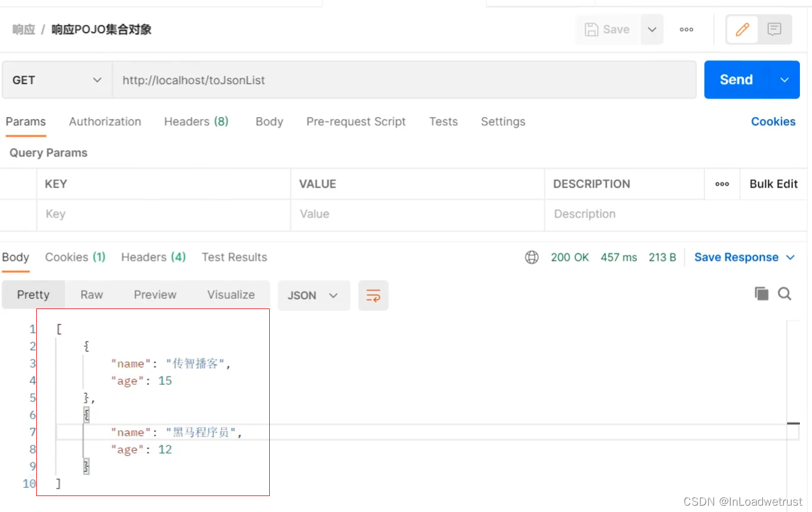This screenshot has height=512, width=812.
Task: Click the DESCRIPTION column header
Action: pyautogui.click(x=592, y=184)
